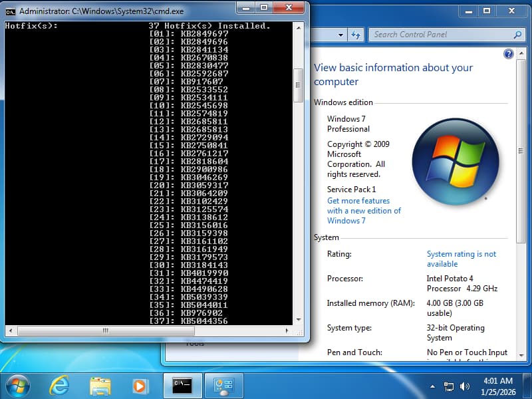This screenshot has width=532, height=399.
Task: Select hotfix entry KB5039339
Action: (204, 297)
